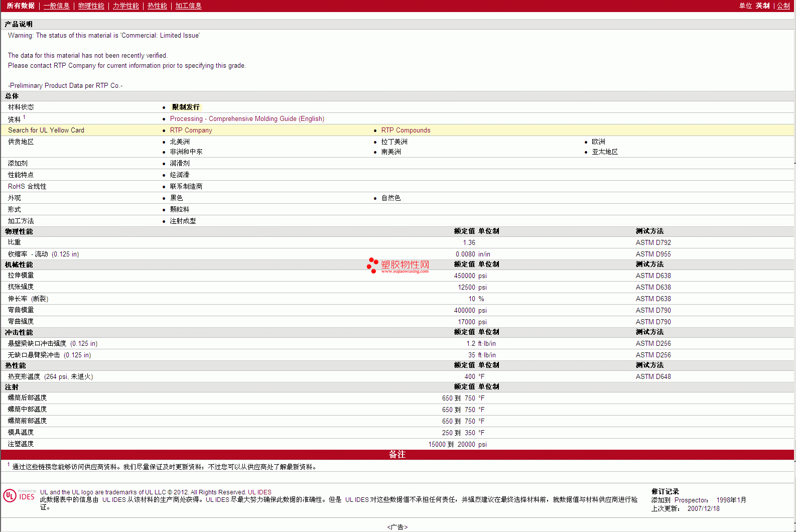Open the 热性能 tab
The image size is (796, 532).
click(157, 6)
